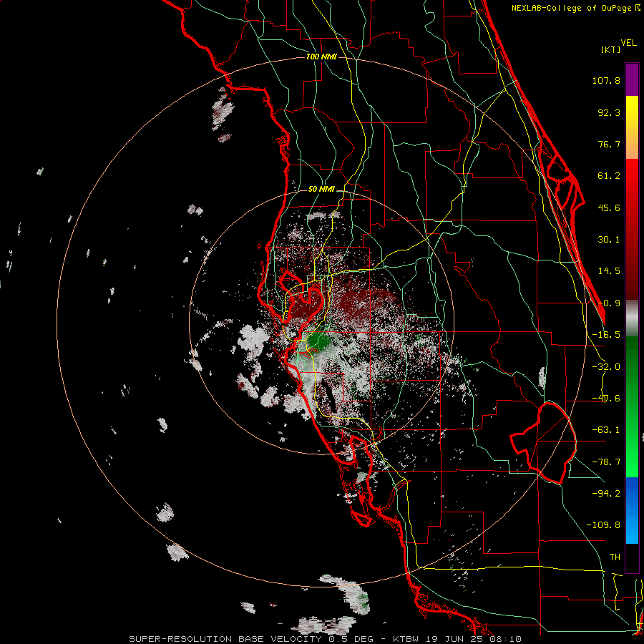The width and height of the screenshot is (644, 644).
Task: Click the green inbound velocity patch near radar
Action: (318, 341)
